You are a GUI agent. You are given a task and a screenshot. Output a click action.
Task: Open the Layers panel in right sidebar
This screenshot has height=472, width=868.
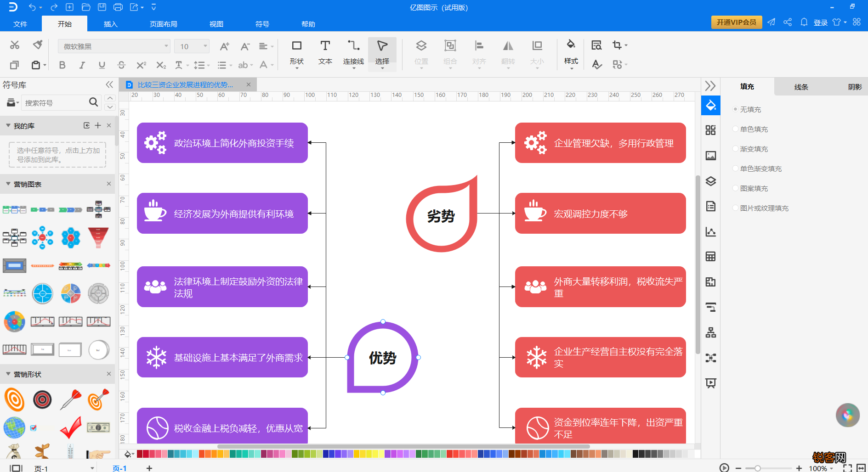point(710,181)
